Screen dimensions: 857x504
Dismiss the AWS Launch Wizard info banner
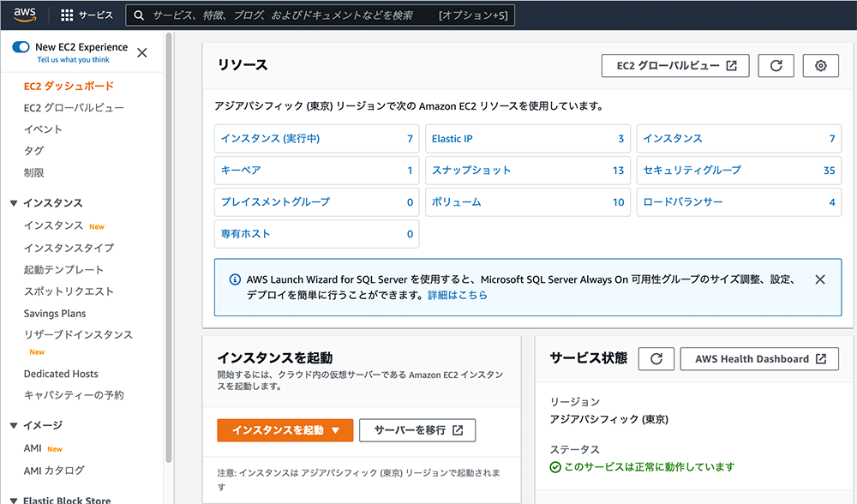[x=820, y=279]
